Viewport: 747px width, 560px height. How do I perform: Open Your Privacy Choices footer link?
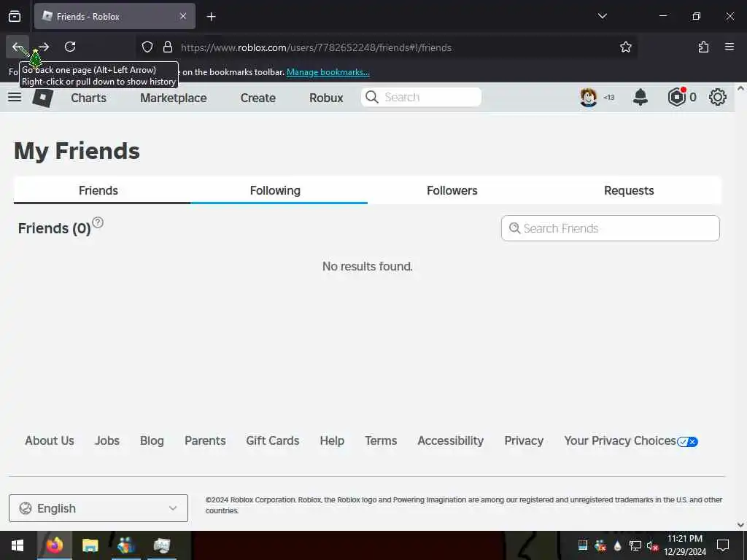point(631,441)
